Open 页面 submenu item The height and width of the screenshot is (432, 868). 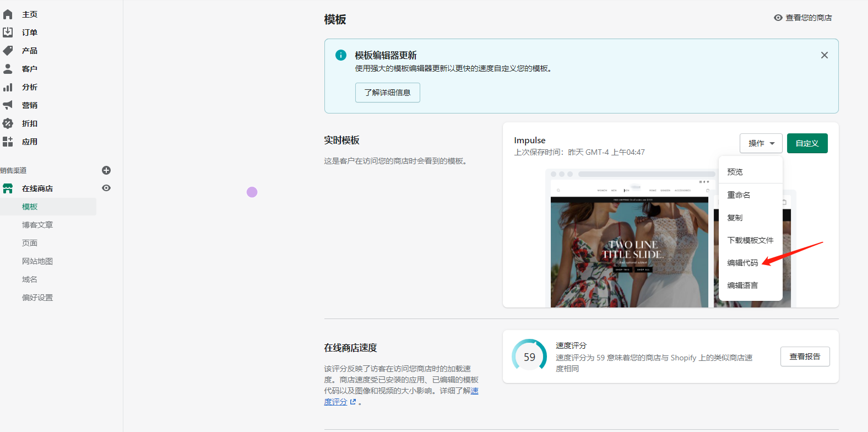point(30,243)
